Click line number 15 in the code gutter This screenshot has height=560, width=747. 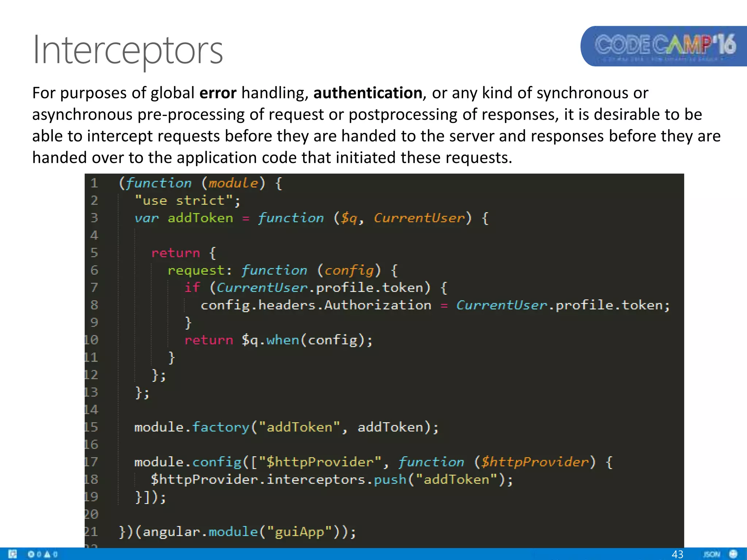tap(91, 427)
